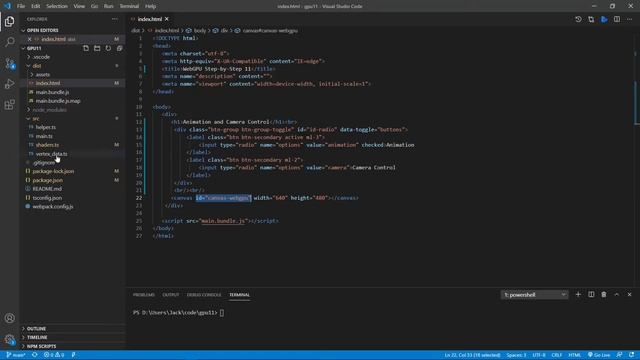Close index.html in Open Editors list
This screenshot has width=640, height=360.
[x=29, y=39]
